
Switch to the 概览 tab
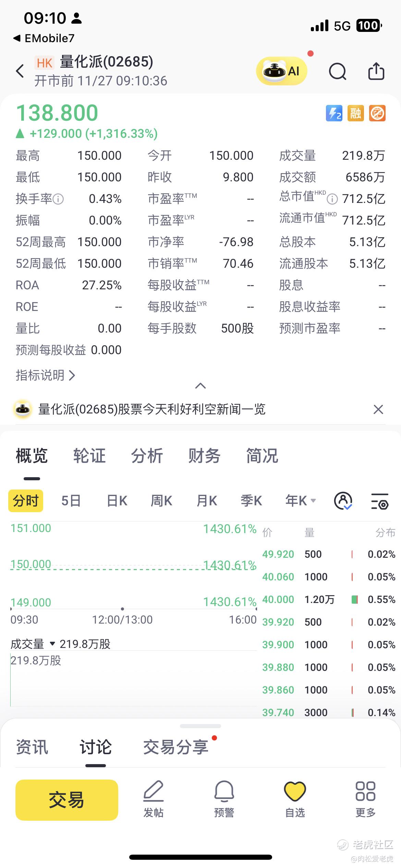32,456
